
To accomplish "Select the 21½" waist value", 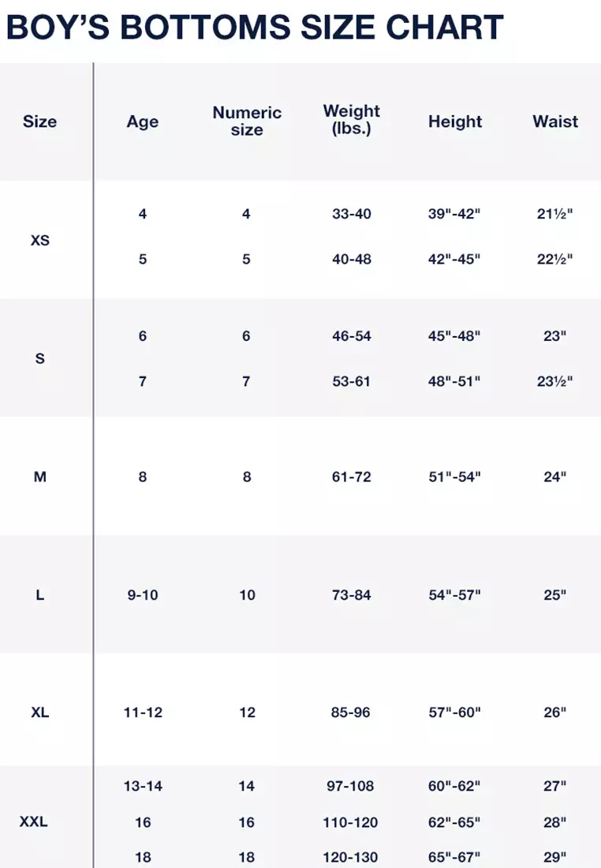I will click(555, 214).
